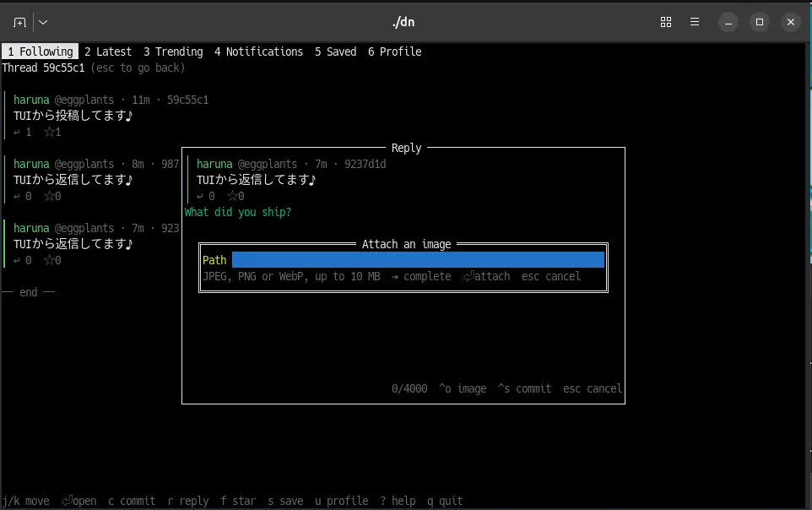
Task: Click 's save' in the bottom help bar
Action: coord(285,502)
